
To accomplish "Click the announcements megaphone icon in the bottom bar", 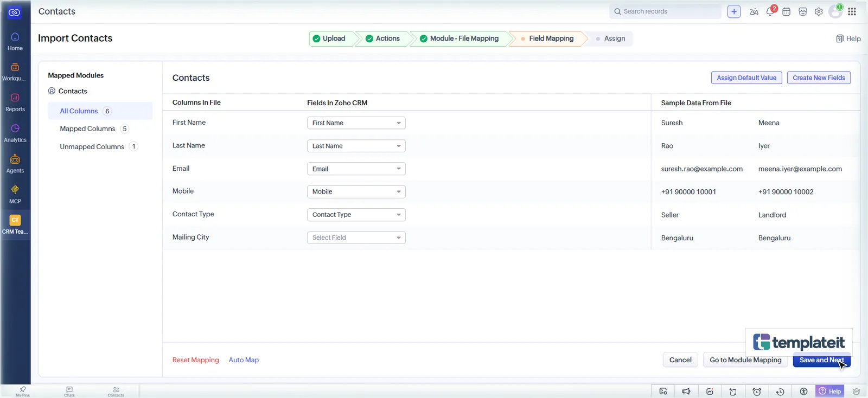I will click(x=686, y=391).
